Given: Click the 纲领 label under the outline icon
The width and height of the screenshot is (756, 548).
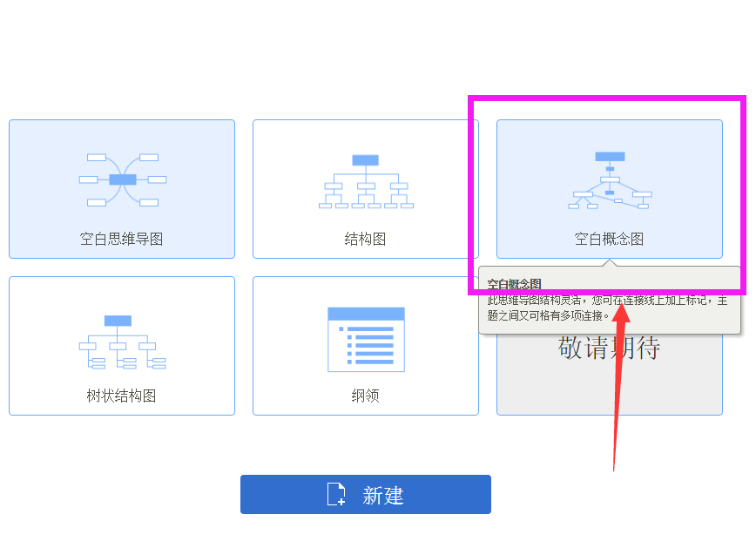Looking at the screenshot, I should pyautogui.click(x=365, y=394).
